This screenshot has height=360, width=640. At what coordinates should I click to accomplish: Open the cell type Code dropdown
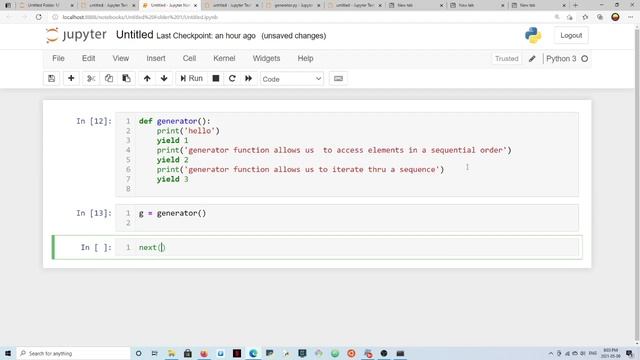click(292, 79)
